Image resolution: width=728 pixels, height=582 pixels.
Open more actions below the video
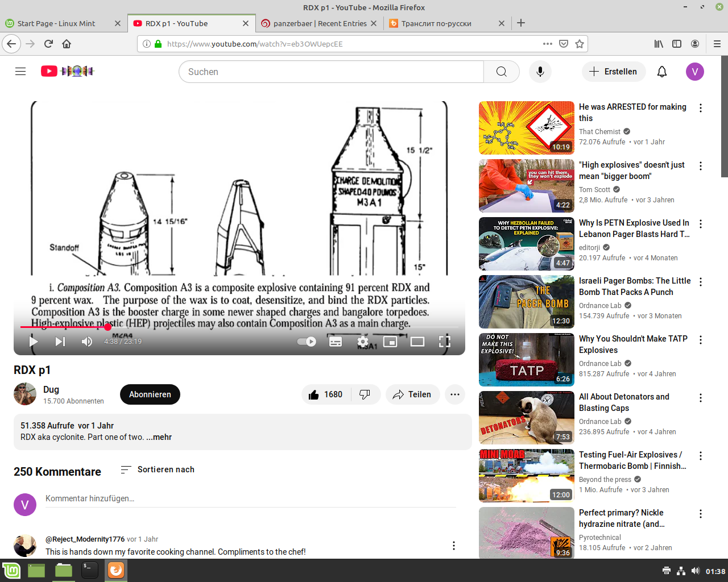point(455,394)
